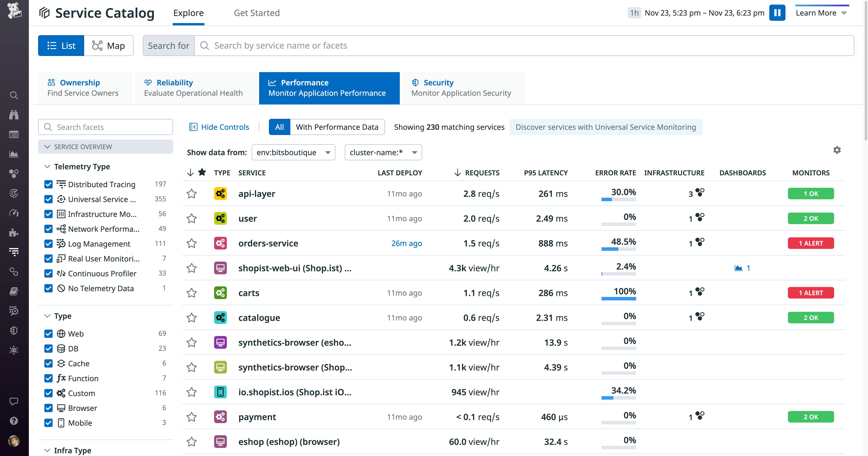Star the orders-service row
This screenshot has width=868, height=456.
(x=192, y=243)
